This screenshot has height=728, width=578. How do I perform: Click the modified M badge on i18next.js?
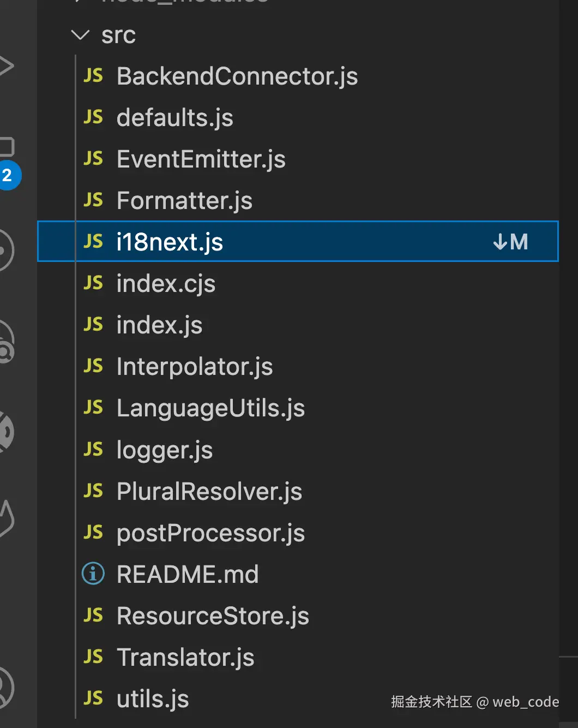(519, 242)
